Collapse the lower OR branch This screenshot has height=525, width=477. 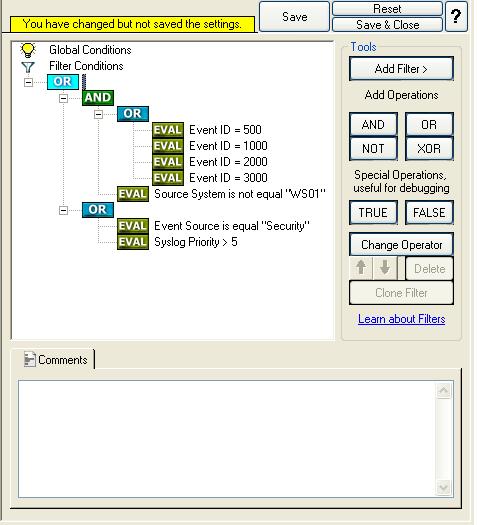coord(63,210)
